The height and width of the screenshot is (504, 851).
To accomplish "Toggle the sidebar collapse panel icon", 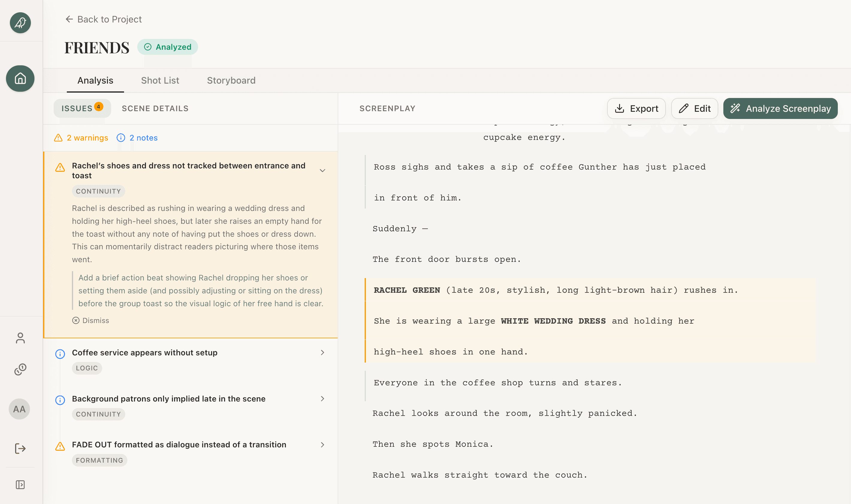I will click(x=20, y=485).
